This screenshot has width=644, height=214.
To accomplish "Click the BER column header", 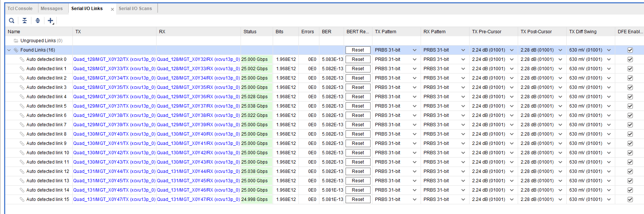I will 326,32.
